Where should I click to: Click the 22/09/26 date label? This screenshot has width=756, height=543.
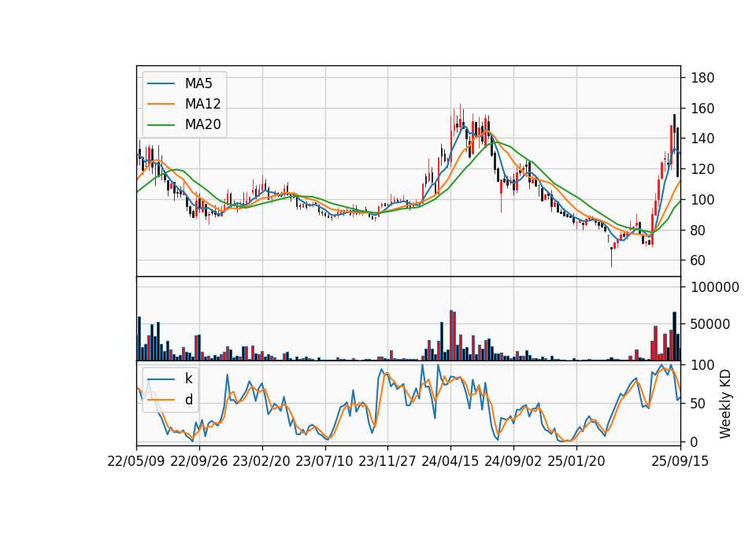pyautogui.click(x=199, y=461)
